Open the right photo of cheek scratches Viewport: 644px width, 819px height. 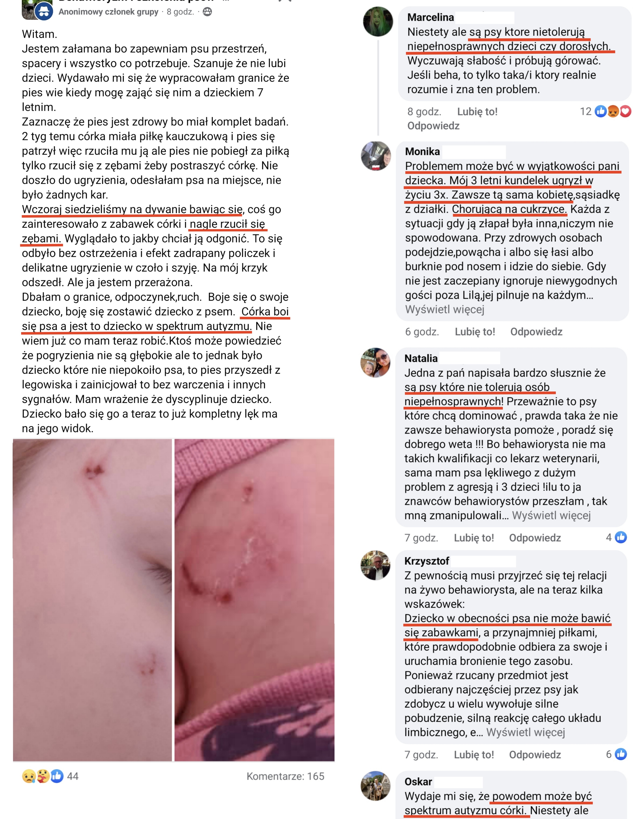(x=255, y=600)
